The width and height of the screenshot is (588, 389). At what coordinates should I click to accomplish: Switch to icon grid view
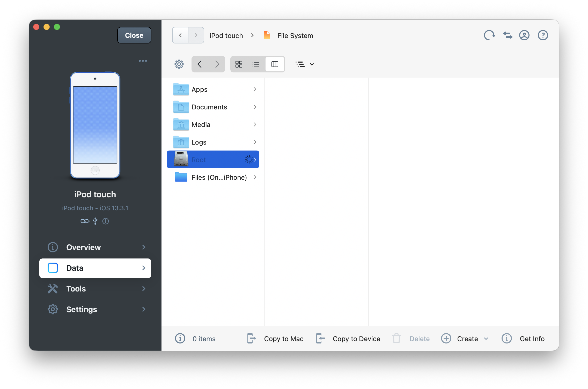[x=239, y=64]
